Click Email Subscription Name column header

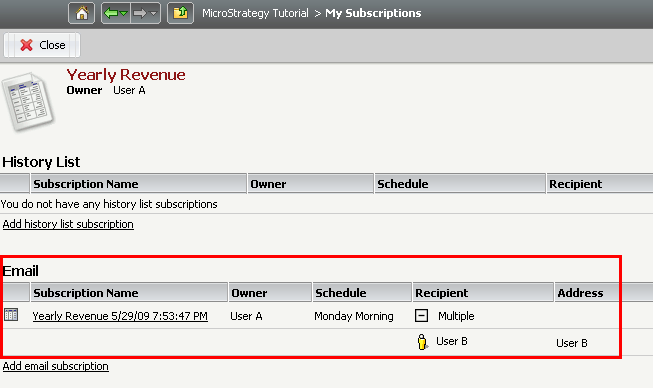click(x=129, y=293)
